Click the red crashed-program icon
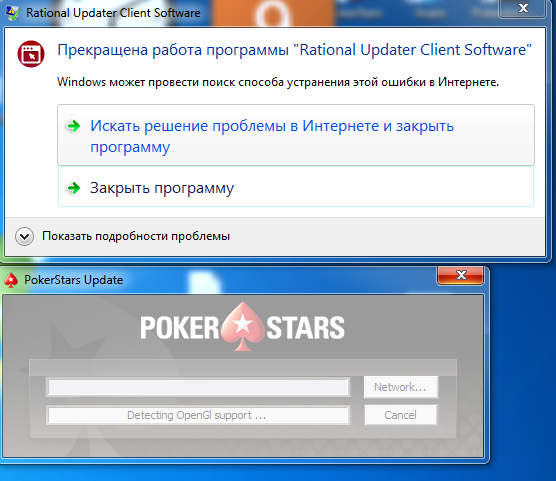The image size is (556, 481). 31,54
